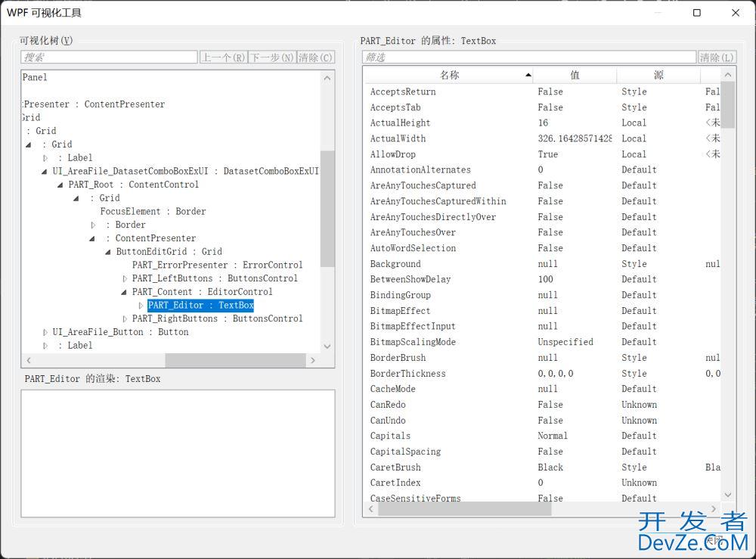Collapse the PART_Root ContentControl node
The height and width of the screenshot is (559, 756).
(x=60, y=185)
